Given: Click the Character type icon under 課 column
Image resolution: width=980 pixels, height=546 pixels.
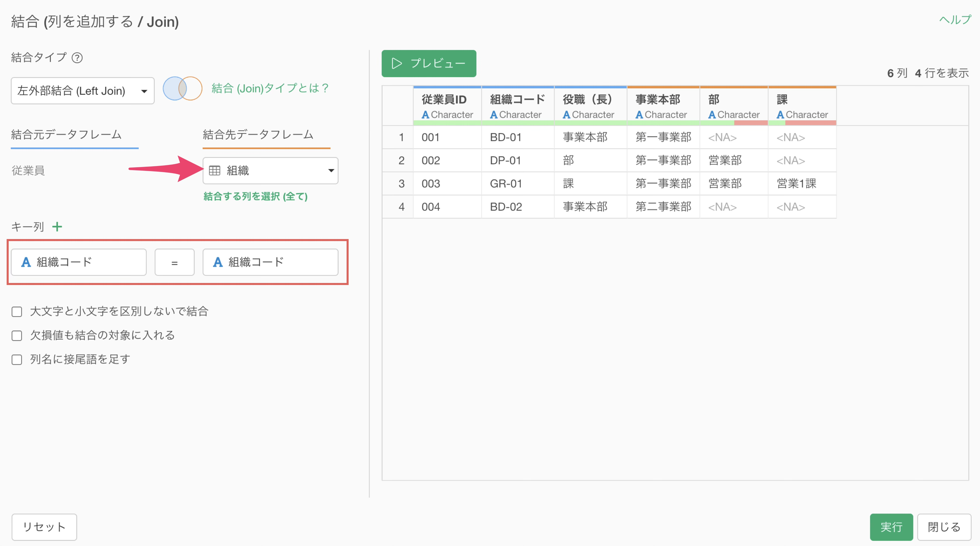Looking at the screenshot, I should click(780, 115).
